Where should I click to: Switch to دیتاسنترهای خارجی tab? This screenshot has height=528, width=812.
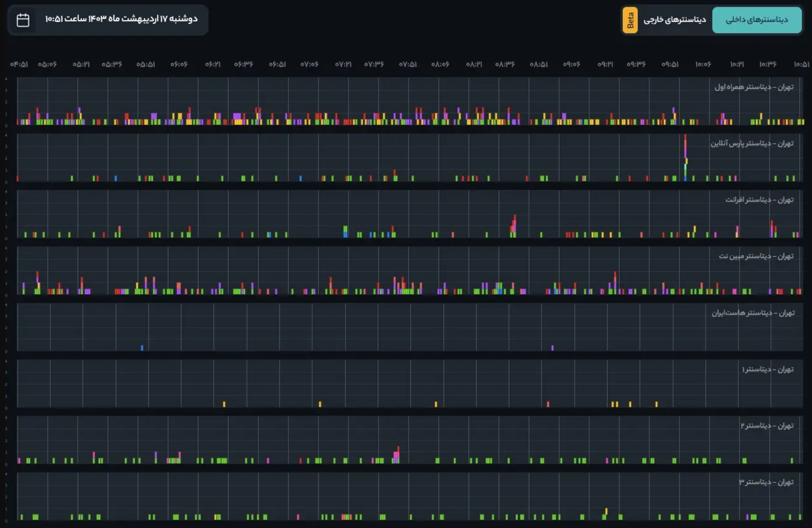(x=674, y=20)
